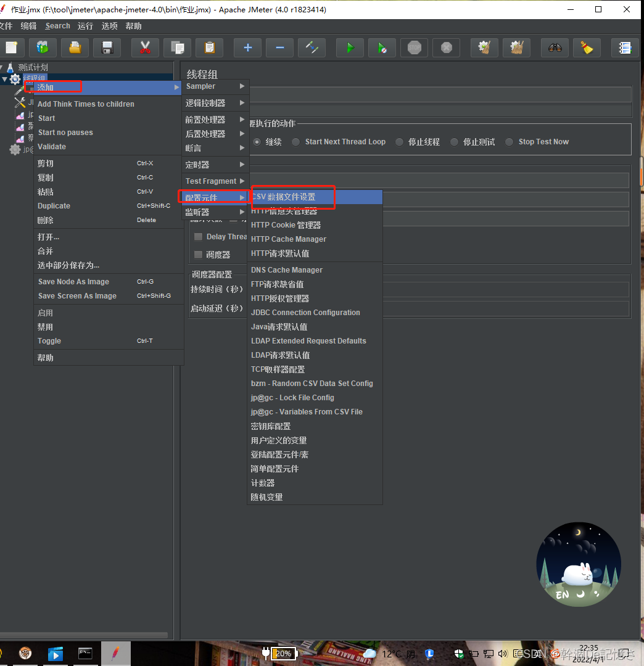This screenshot has width=644, height=666.
Task: Click the Reset search brush icon
Action: (x=587, y=47)
